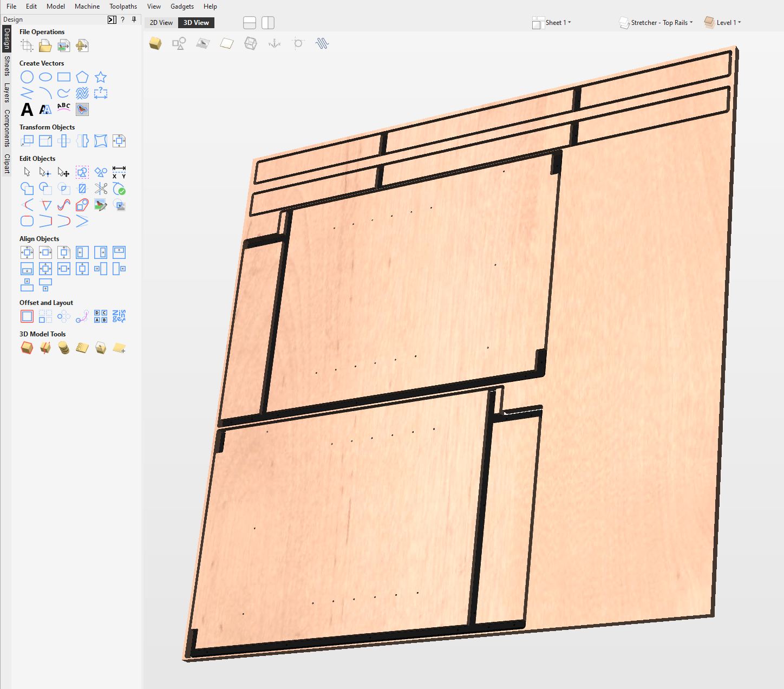Select the Draw Star tool
784x689 pixels.
pyautogui.click(x=101, y=77)
